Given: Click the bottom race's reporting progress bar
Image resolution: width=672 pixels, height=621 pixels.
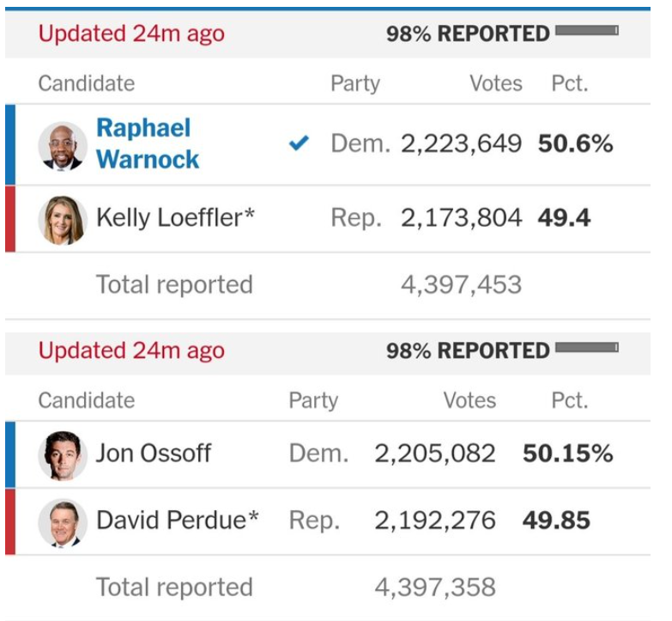Looking at the screenshot, I should click(587, 348).
